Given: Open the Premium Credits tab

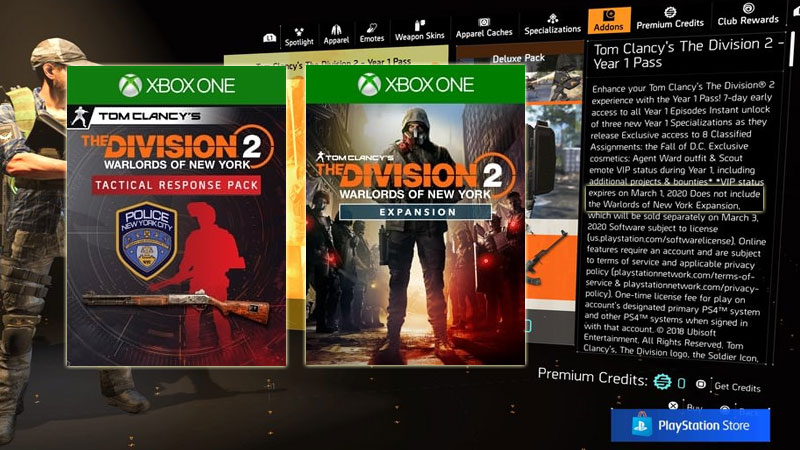Looking at the screenshot, I should point(670,18).
